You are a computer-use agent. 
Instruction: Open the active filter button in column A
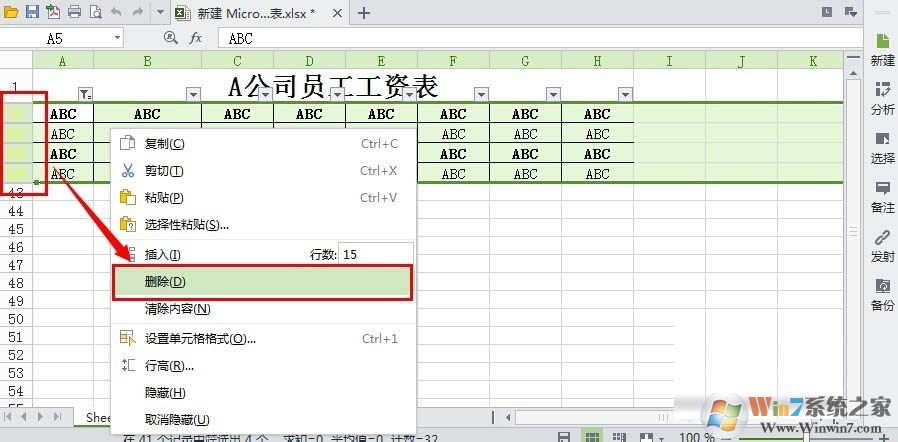point(86,94)
